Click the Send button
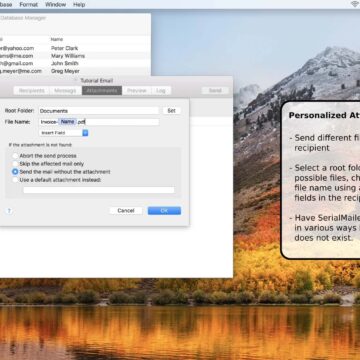Screen dimensions: 360x360 click(215, 90)
